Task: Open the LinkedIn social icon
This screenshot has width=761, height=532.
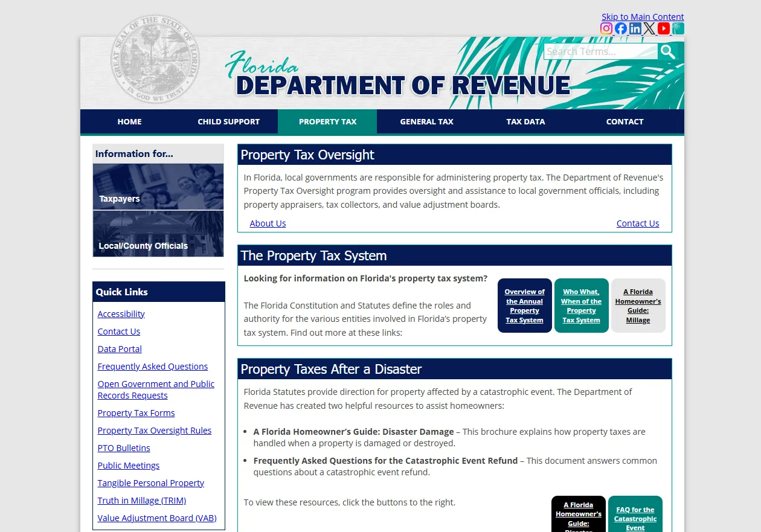Action: tap(635, 28)
